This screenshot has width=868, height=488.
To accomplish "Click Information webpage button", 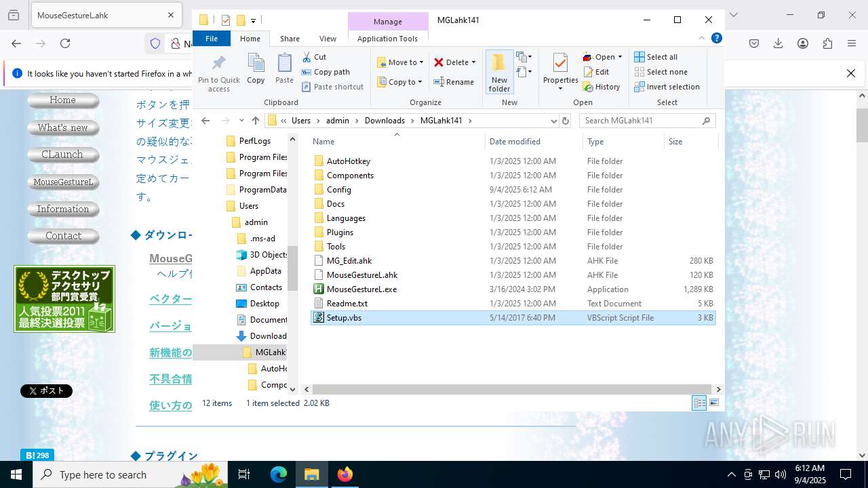I will pyautogui.click(x=63, y=209).
